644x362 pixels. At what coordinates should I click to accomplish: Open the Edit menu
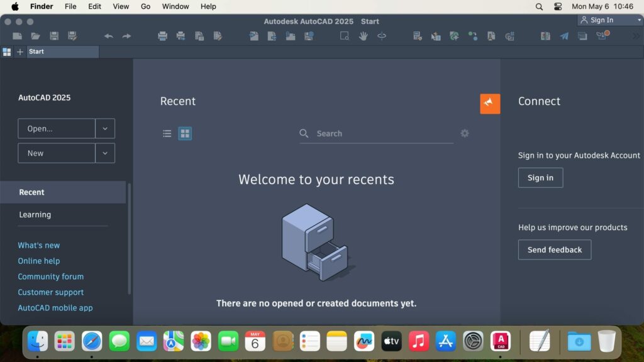pos(94,6)
